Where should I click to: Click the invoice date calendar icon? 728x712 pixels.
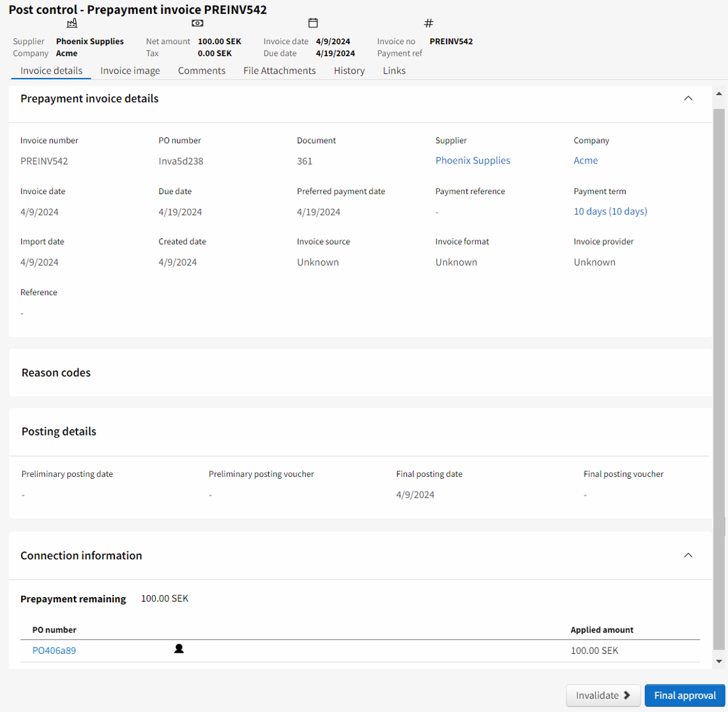point(313,24)
